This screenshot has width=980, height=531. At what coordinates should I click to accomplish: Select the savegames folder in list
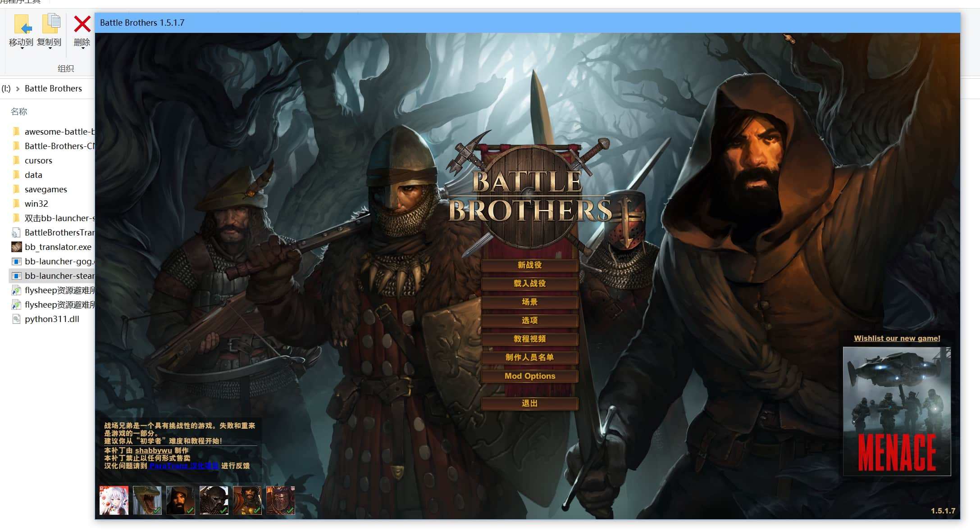pyautogui.click(x=46, y=190)
